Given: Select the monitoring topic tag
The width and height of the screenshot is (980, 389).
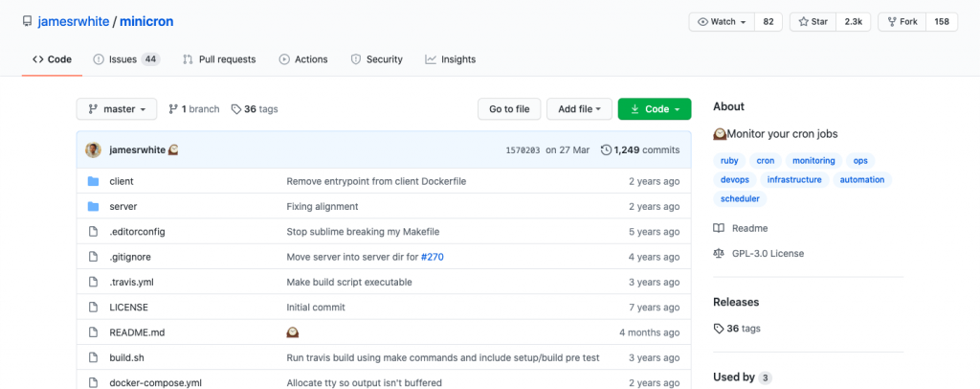Looking at the screenshot, I should [813, 161].
